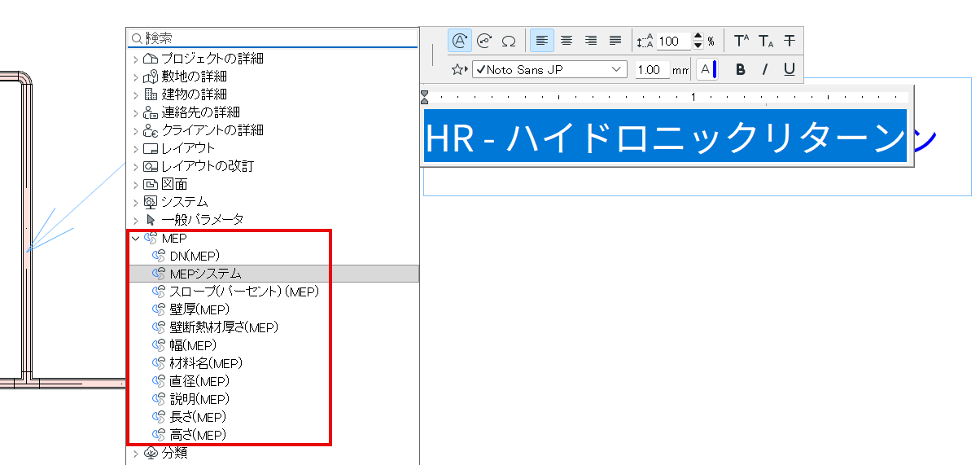Decrease line spacing with the down stepper arrow
The width and height of the screenshot is (980, 465).
(698, 46)
